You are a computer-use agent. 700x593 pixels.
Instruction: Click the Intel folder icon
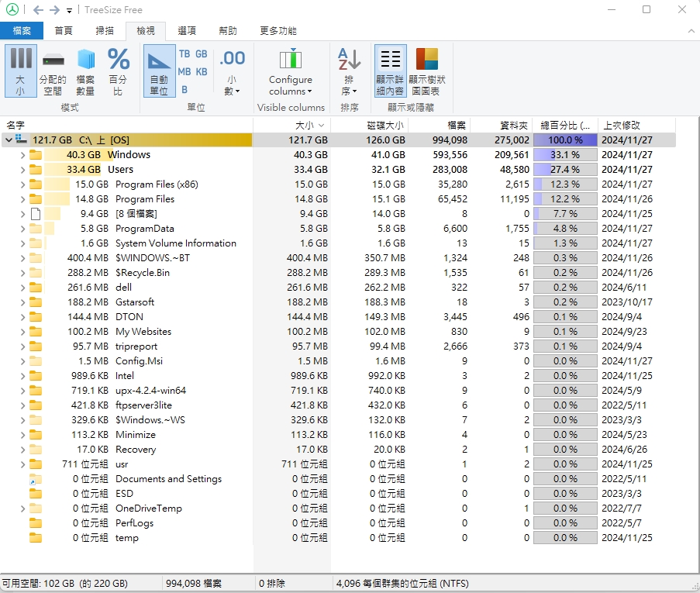(36, 376)
